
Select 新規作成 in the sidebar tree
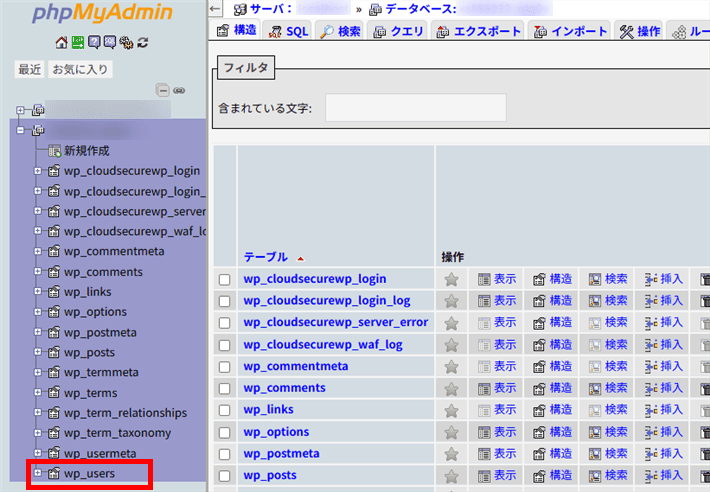[x=86, y=151]
